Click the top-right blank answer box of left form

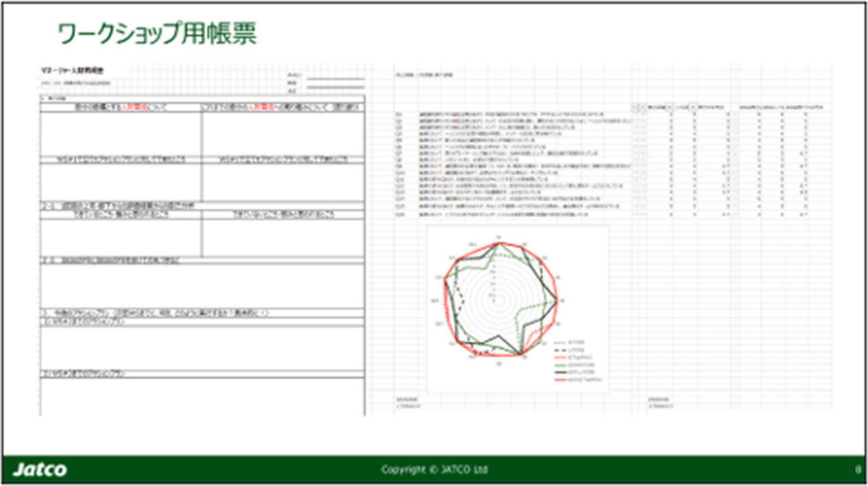click(283, 134)
